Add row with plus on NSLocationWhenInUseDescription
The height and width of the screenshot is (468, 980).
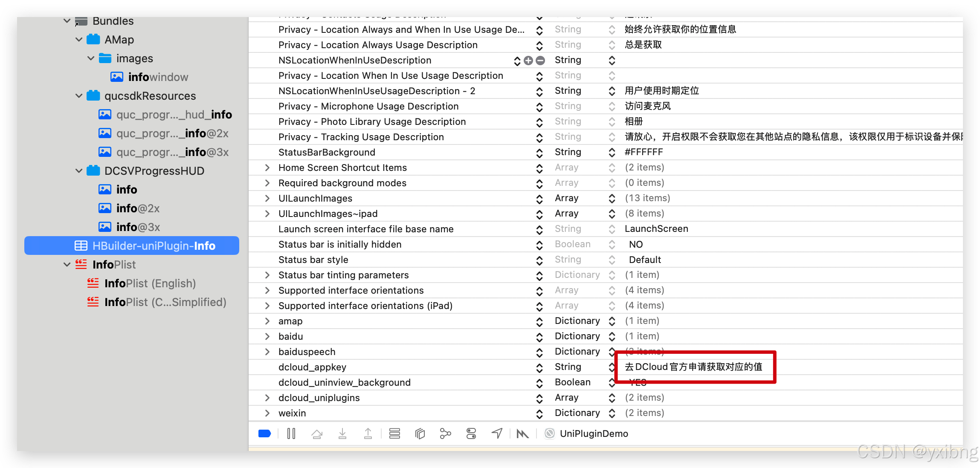pyautogui.click(x=528, y=61)
